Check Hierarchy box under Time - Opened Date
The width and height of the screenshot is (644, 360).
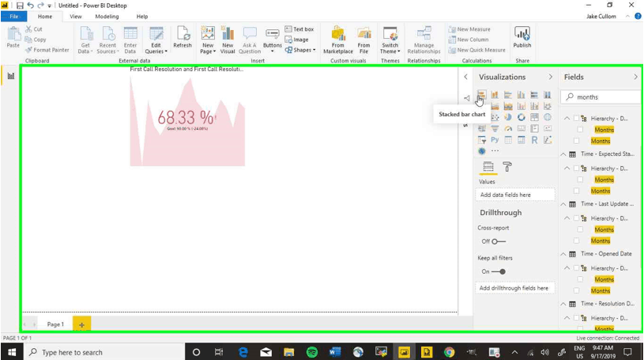(576, 268)
